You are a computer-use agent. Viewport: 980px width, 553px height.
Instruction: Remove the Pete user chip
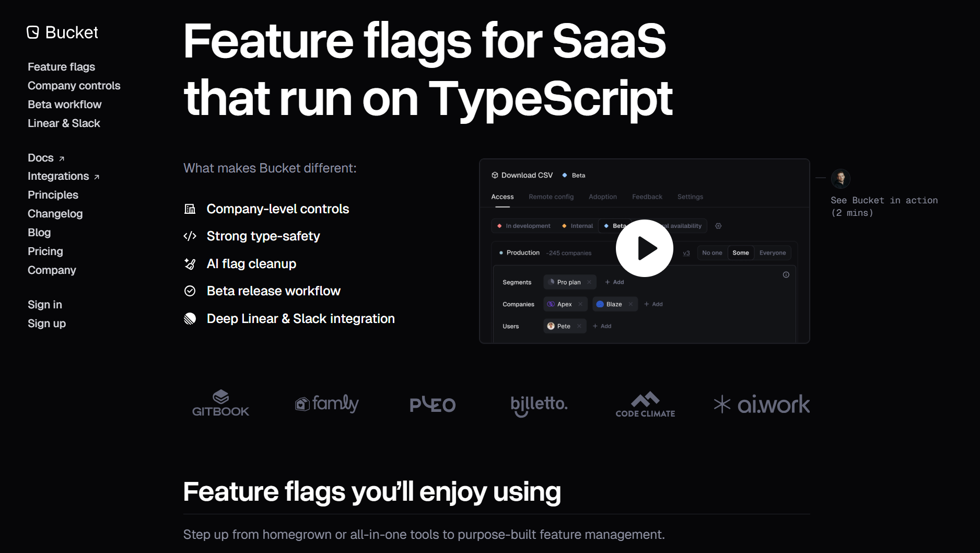pos(579,326)
